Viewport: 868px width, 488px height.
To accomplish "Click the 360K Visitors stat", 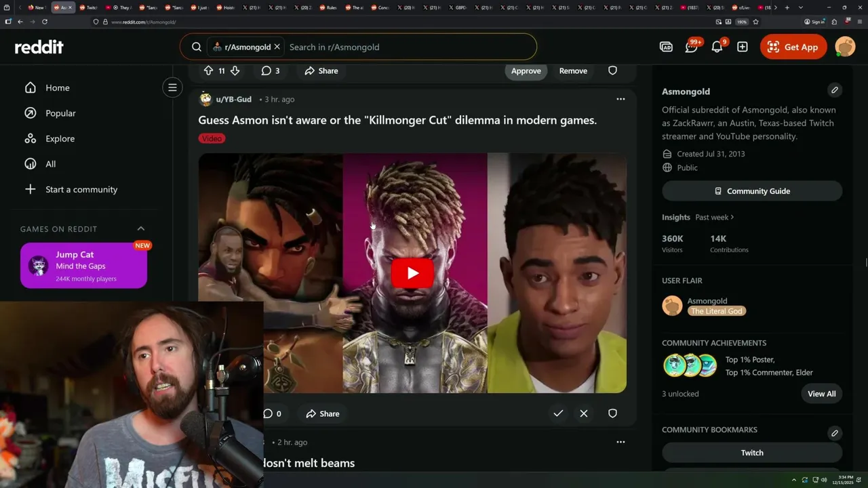I will tap(673, 243).
